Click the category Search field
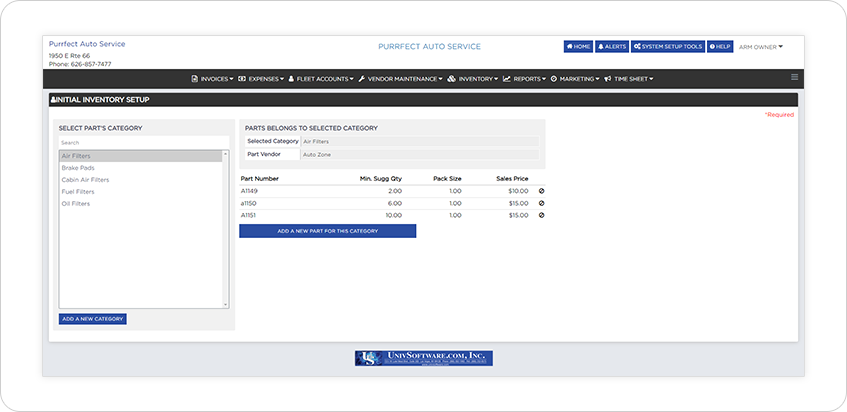The width and height of the screenshot is (847, 412). [144, 143]
